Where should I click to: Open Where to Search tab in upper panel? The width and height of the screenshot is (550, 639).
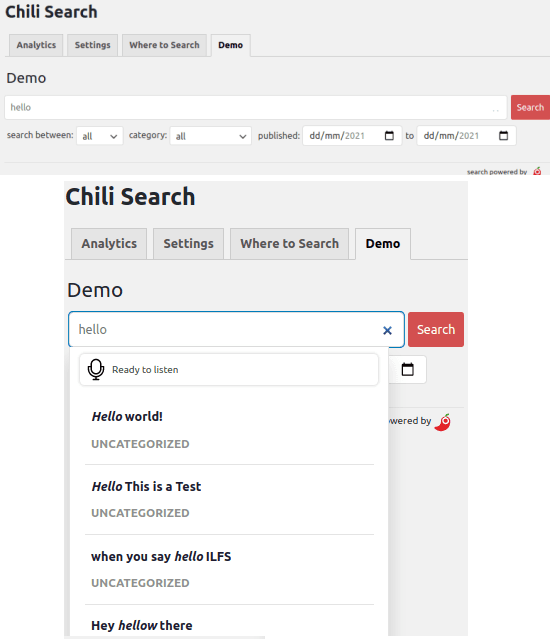click(x=165, y=45)
